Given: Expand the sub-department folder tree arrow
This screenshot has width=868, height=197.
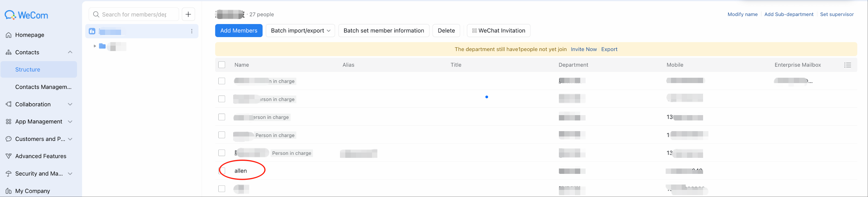Looking at the screenshot, I should click(95, 46).
